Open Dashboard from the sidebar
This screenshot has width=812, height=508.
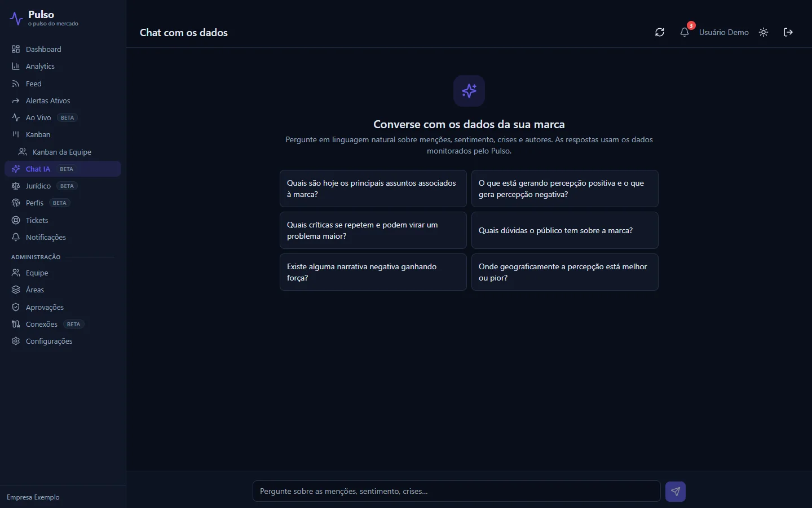point(63,49)
